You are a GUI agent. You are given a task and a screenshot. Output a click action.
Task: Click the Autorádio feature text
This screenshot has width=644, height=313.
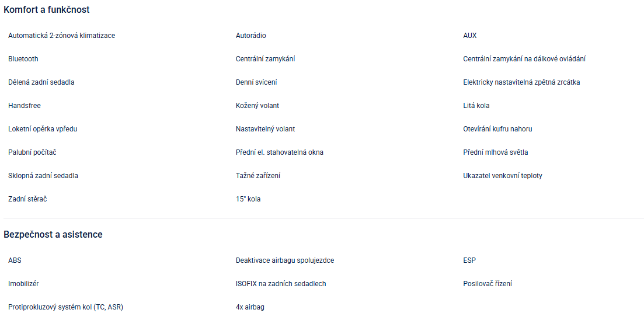[250, 36]
